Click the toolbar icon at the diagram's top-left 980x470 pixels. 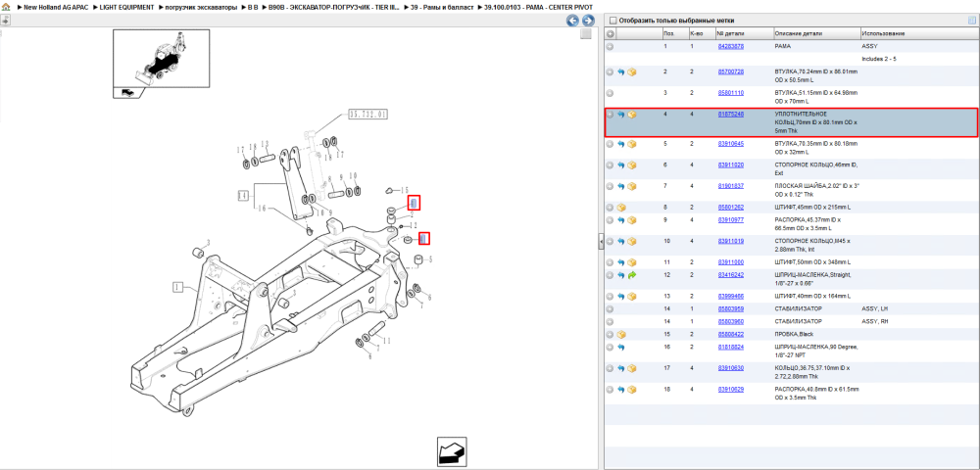[x=5, y=21]
